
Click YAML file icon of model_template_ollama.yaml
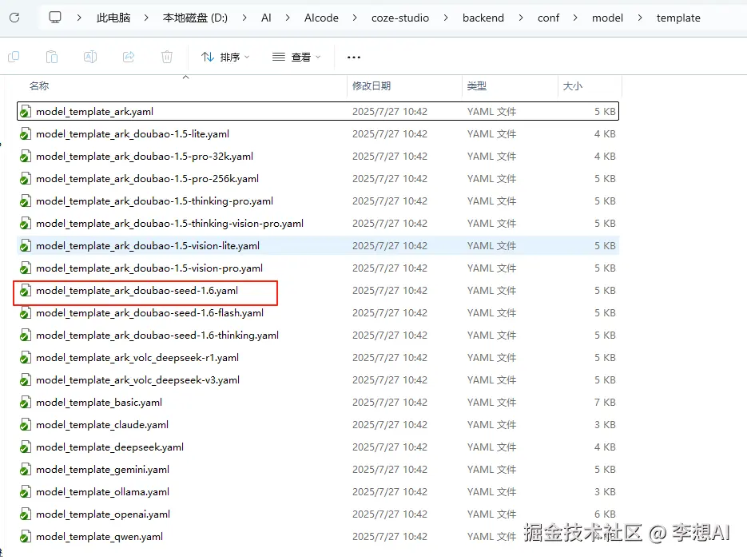pos(26,492)
